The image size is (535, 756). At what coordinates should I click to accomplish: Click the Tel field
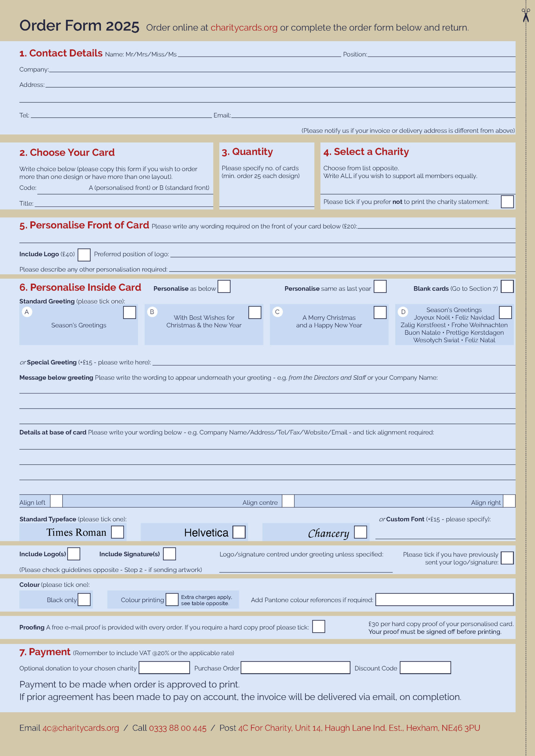pyautogui.click(x=121, y=115)
